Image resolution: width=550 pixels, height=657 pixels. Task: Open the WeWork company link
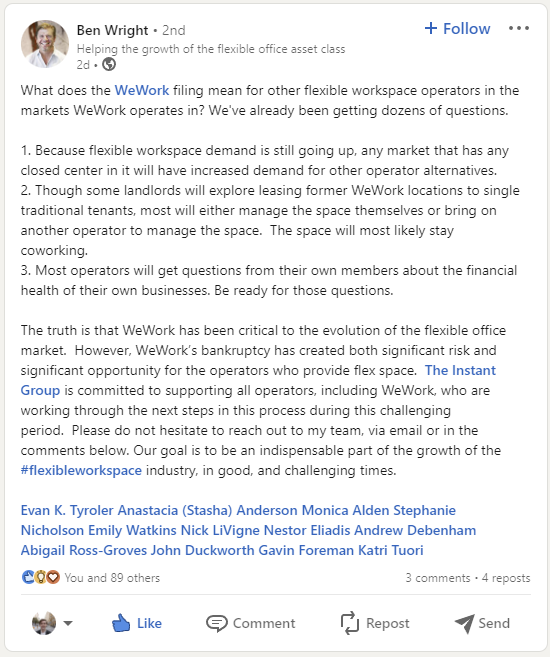click(x=142, y=90)
